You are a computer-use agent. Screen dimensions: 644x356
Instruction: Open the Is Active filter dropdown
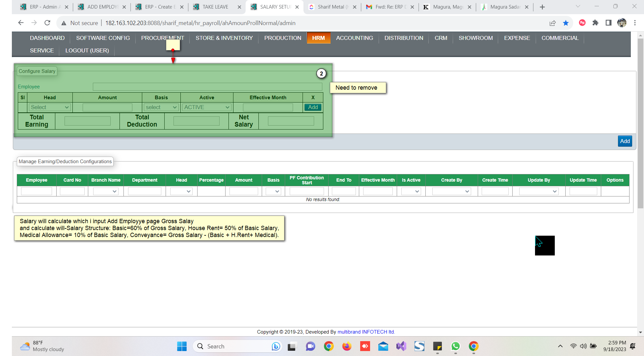(x=411, y=191)
